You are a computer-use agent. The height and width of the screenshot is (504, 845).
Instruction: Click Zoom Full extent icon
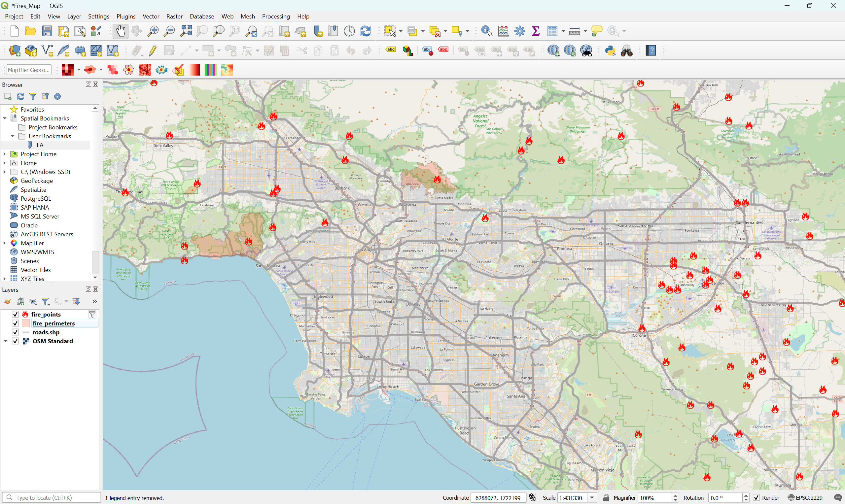186,31
